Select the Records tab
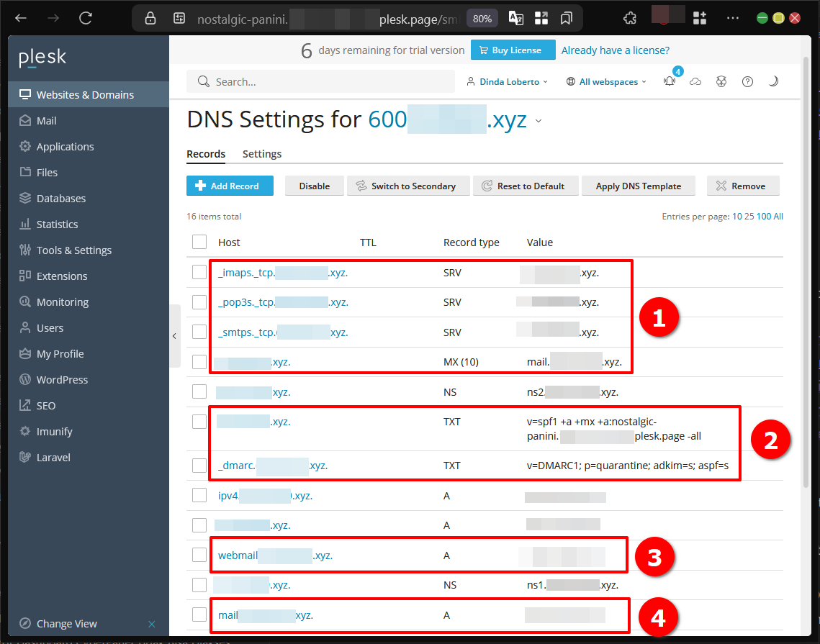The image size is (820, 644). [x=206, y=153]
